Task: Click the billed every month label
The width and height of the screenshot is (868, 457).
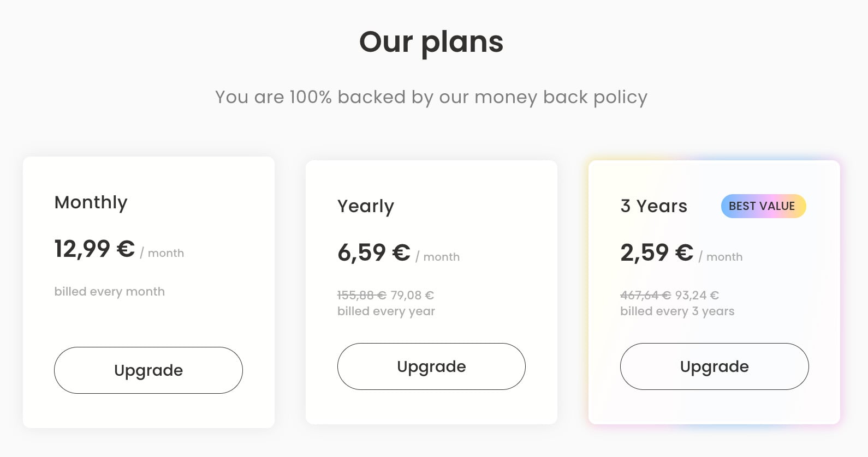Action: pos(109,291)
